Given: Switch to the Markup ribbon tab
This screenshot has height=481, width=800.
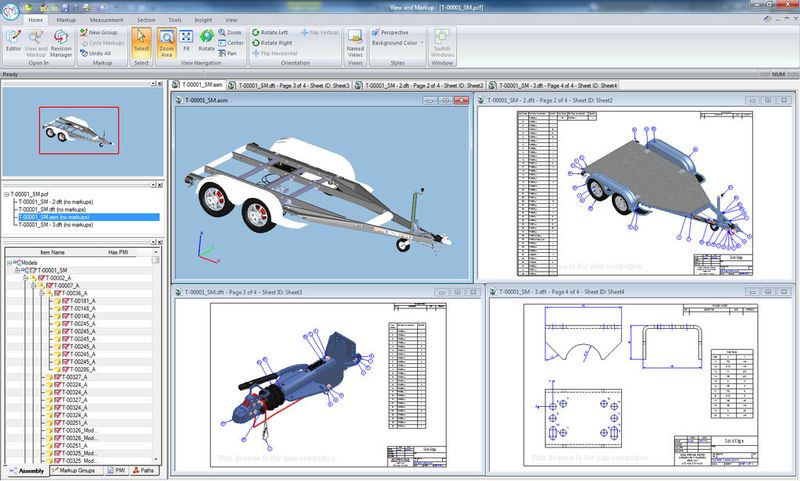Looking at the screenshot, I should pyautogui.click(x=66, y=20).
